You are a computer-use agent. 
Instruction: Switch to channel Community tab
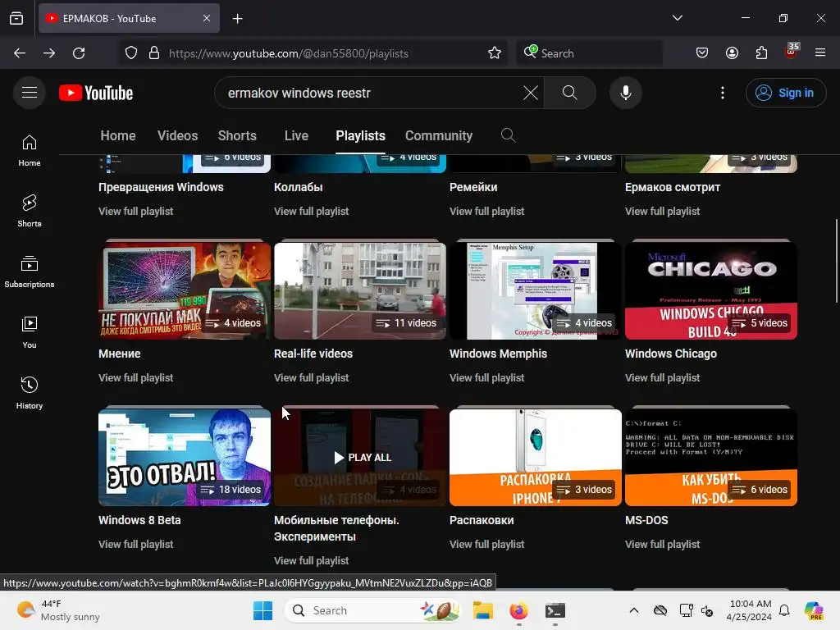click(x=439, y=135)
